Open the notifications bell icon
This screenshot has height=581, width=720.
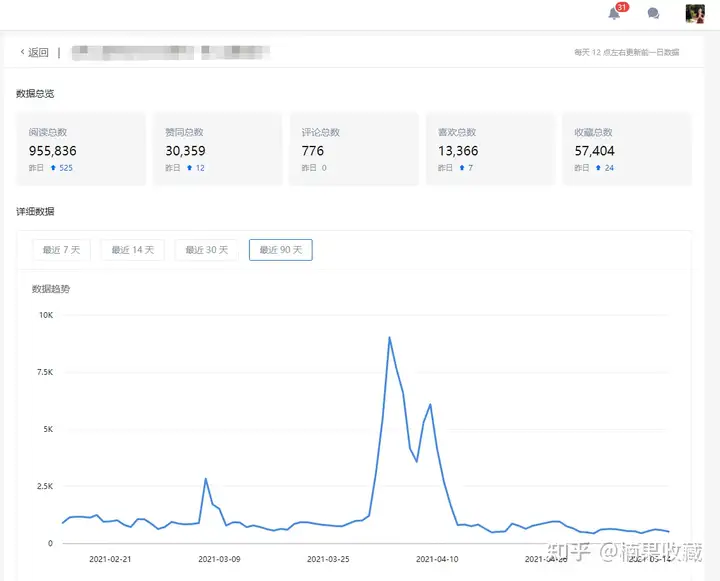[x=614, y=14]
